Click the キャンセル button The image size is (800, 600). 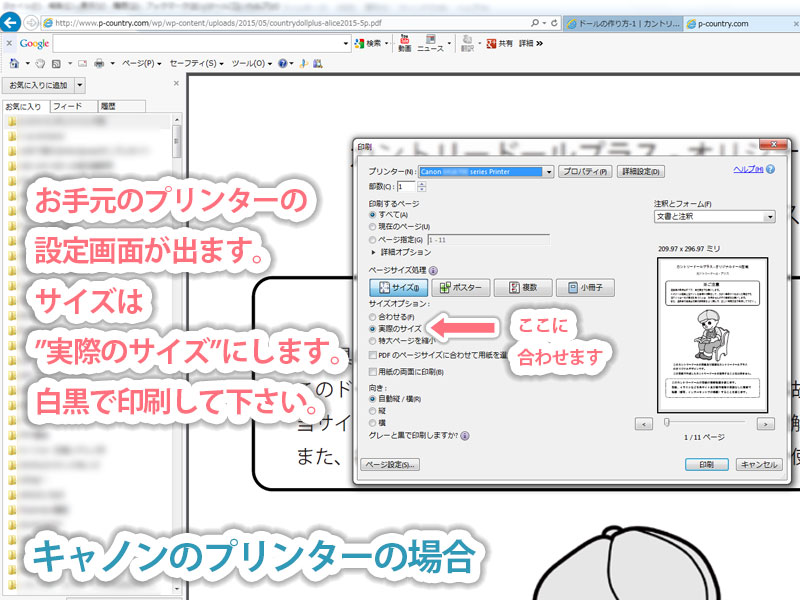tap(759, 465)
